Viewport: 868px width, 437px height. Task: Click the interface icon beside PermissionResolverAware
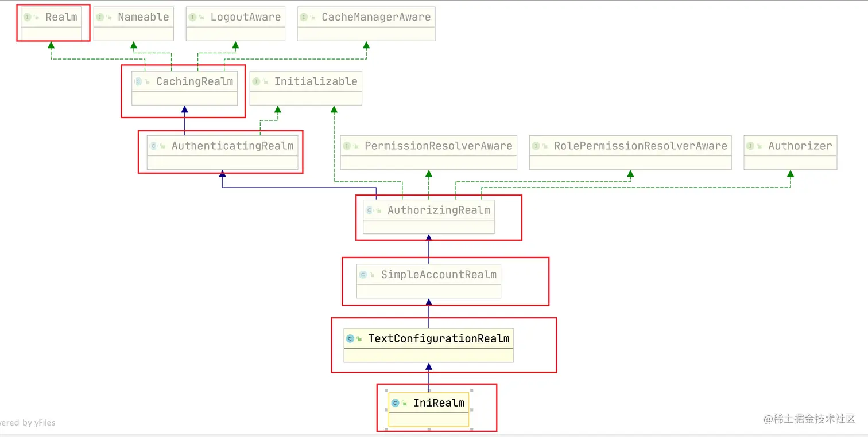tap(347, 146)
